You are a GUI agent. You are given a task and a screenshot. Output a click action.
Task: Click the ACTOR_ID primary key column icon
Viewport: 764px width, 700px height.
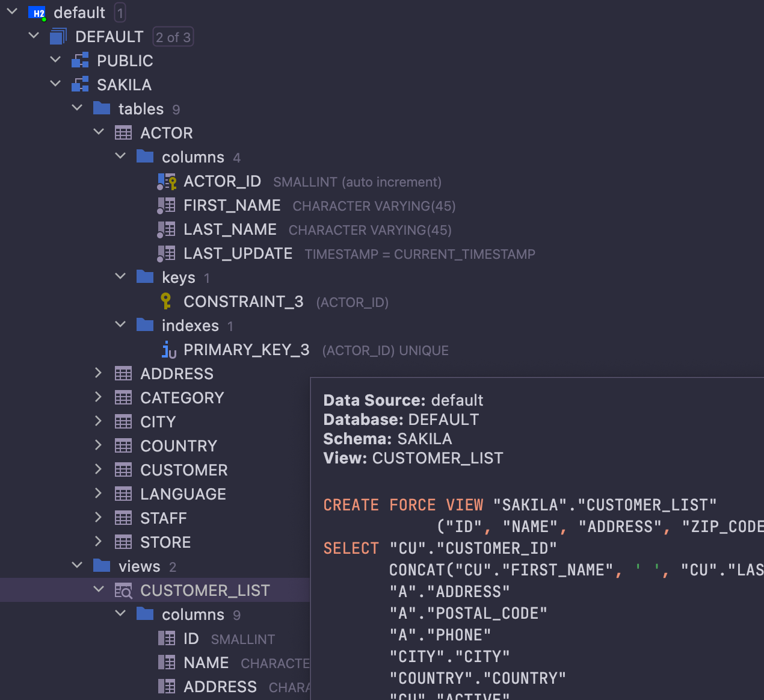(167, 181)
